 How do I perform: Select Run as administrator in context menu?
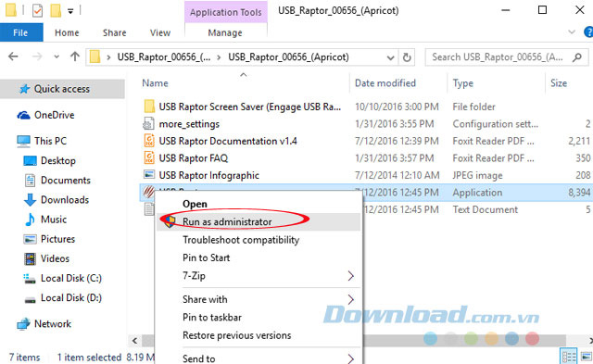pos(259,222)
